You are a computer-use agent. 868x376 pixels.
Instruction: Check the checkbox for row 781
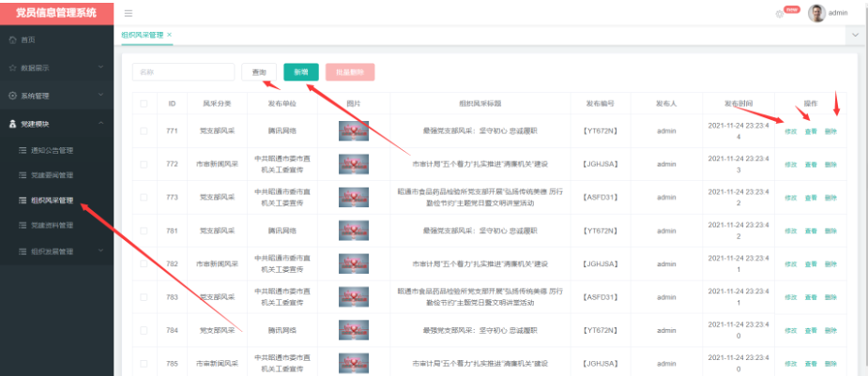coord(144,231)
